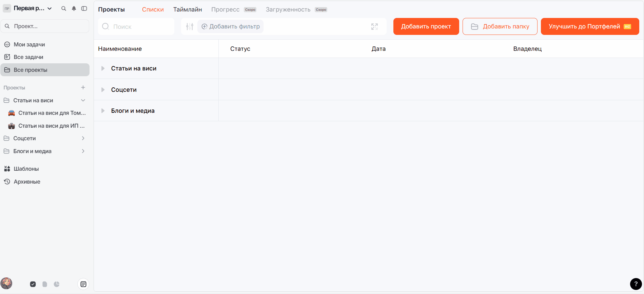Click the Добавить папку button

click(x=500, y=26)
